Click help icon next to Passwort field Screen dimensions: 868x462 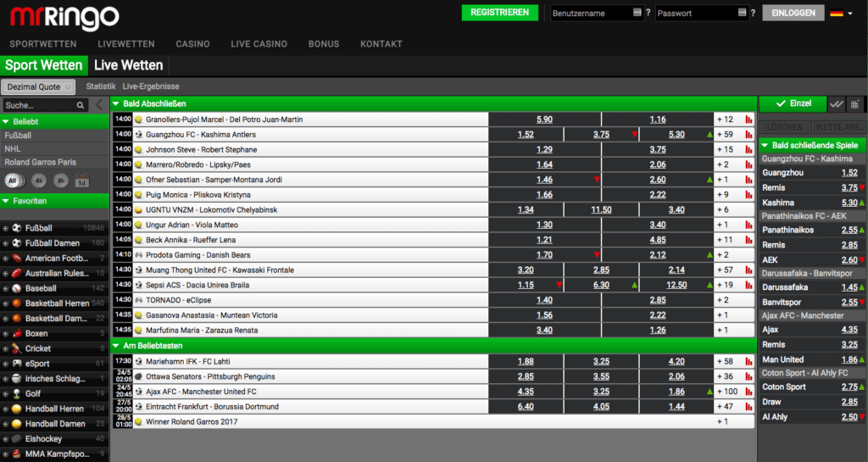click(753, 13)
